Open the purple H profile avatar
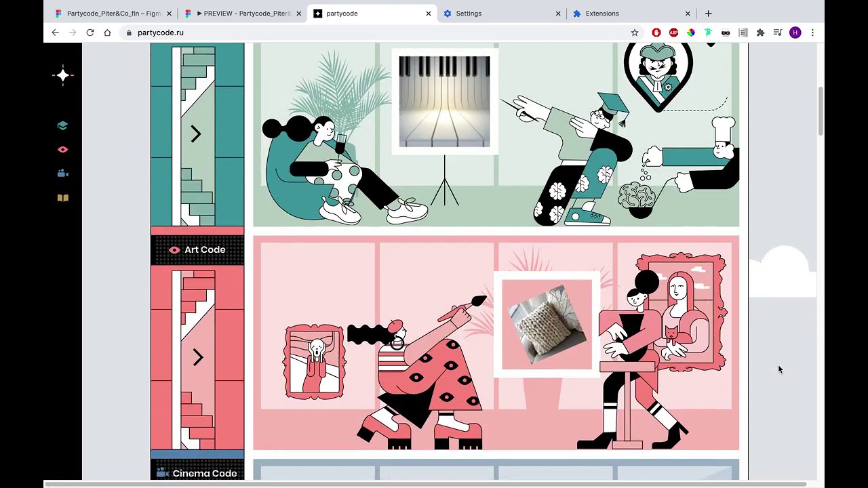The height and width of the screenshot is (488, 868). point(795,33)
